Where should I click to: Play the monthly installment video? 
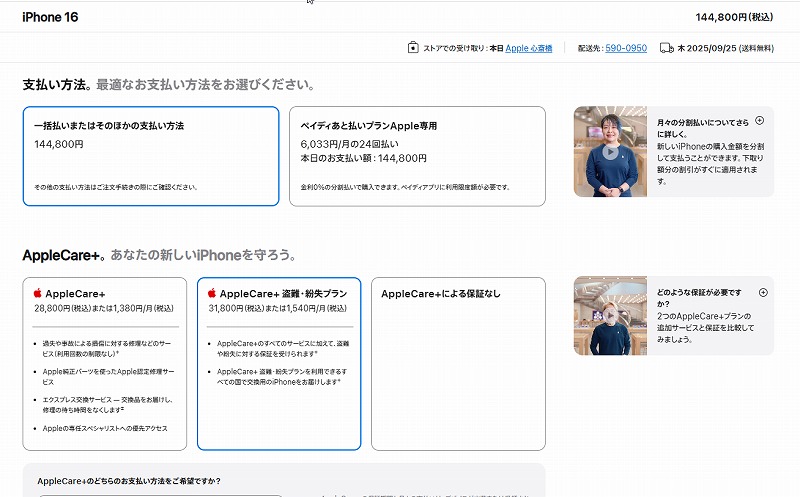[x=610, y=152]
